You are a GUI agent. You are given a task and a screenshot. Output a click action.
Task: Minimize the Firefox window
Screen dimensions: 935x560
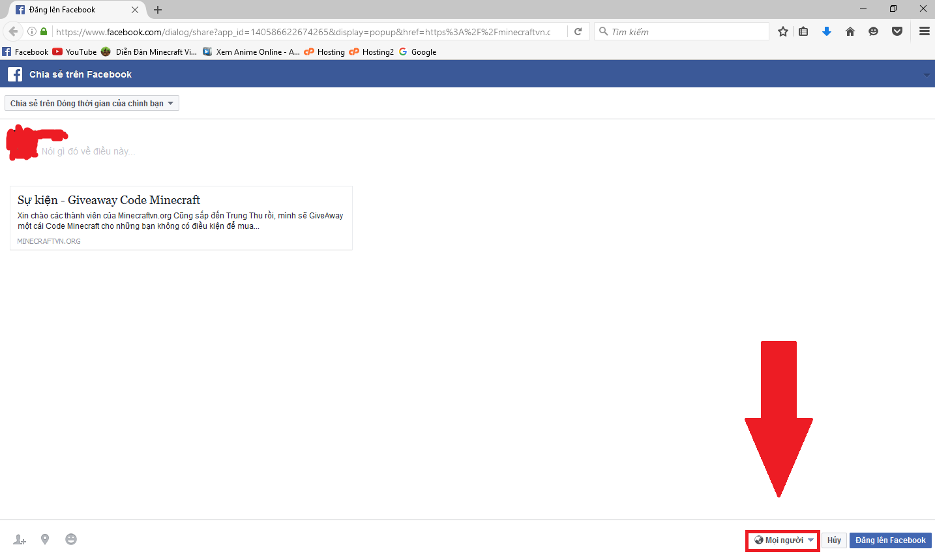863,8
